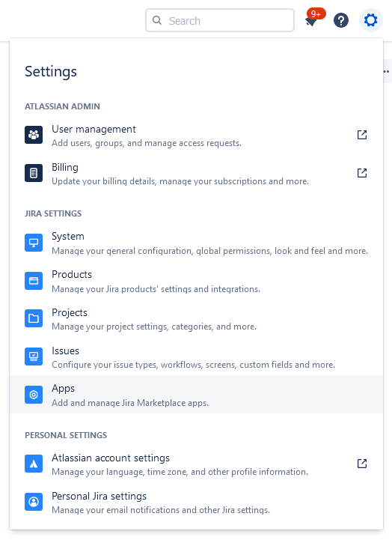Click the System monitor icon
This screenshot has height=543, width=392.
pyautogui.click(x=34, y=243)
